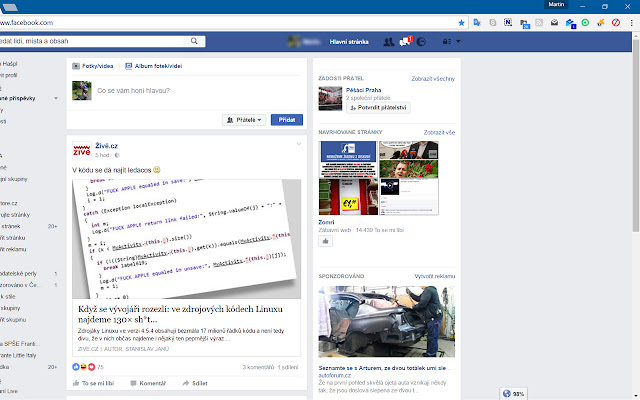Screen dimensions: 640x400
Task: Click the page vertical scrollbar thumb
Action: [x=636, y=135]
